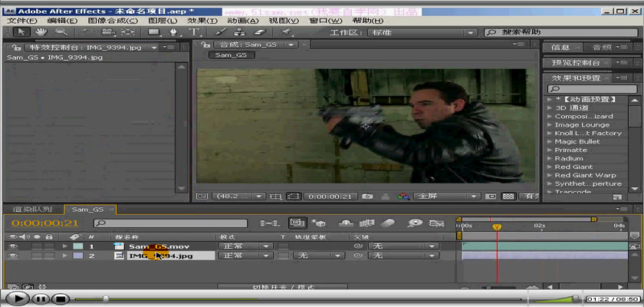This screenshot has height=307, width=644.
Task: Toggle the live update button in timeline
Action: click(x=297, y=223)
